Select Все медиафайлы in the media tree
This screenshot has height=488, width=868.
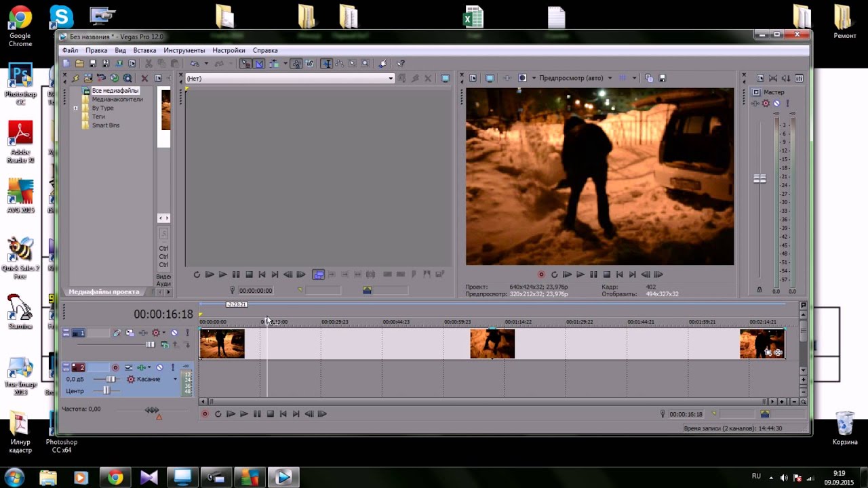115,91
